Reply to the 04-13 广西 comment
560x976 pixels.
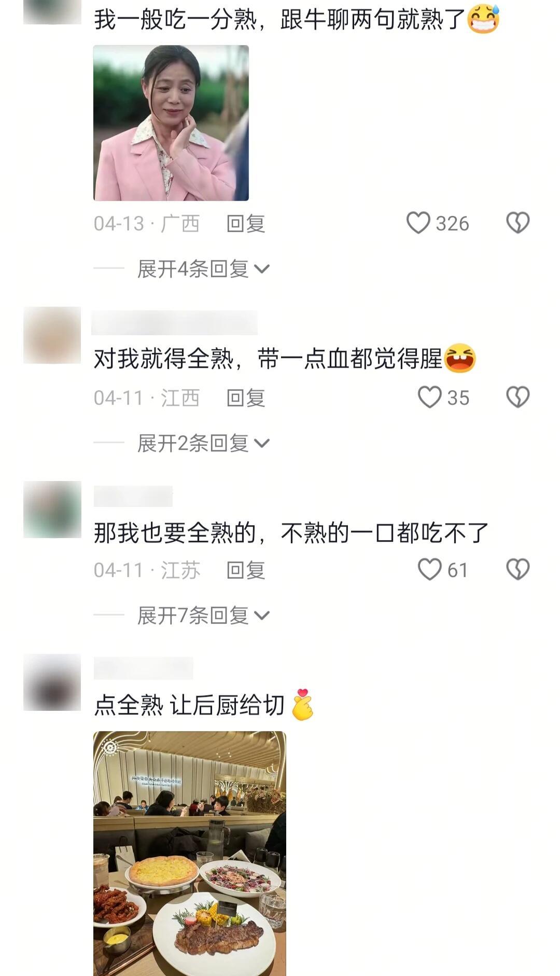[x=246, y=224]
